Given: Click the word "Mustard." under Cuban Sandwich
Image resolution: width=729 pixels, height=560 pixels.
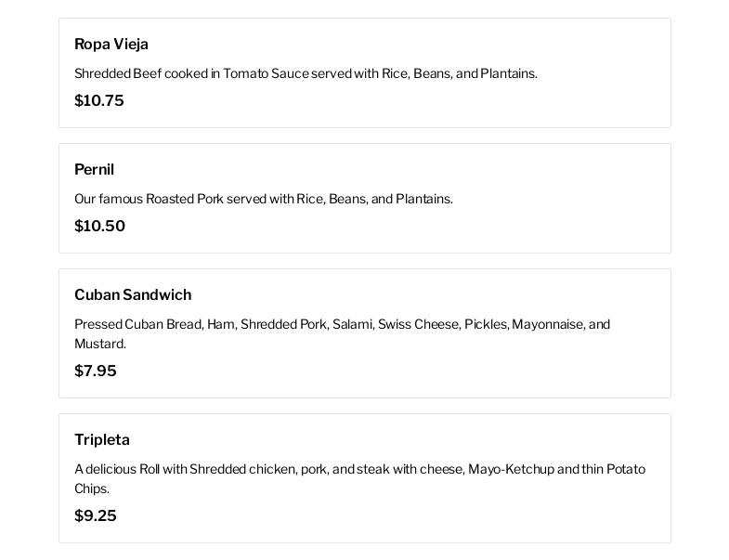Looking at the screenshot, I should pos(100,345).
